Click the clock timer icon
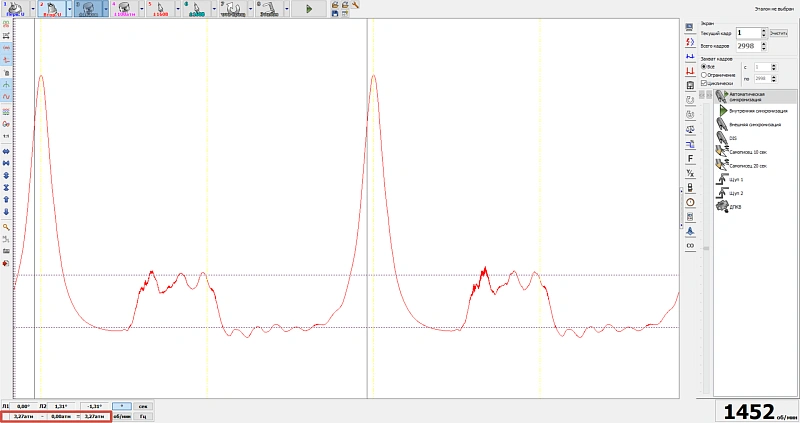 coord(690,202)
